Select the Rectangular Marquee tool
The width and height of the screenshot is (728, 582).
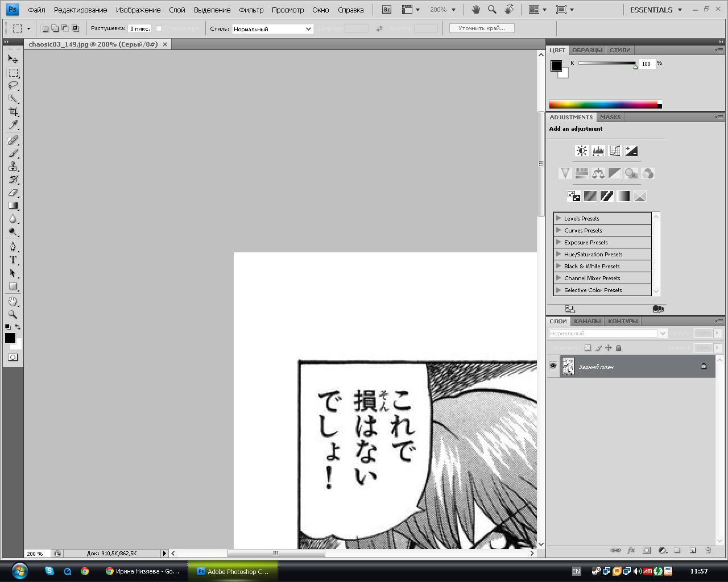(13, 73)
